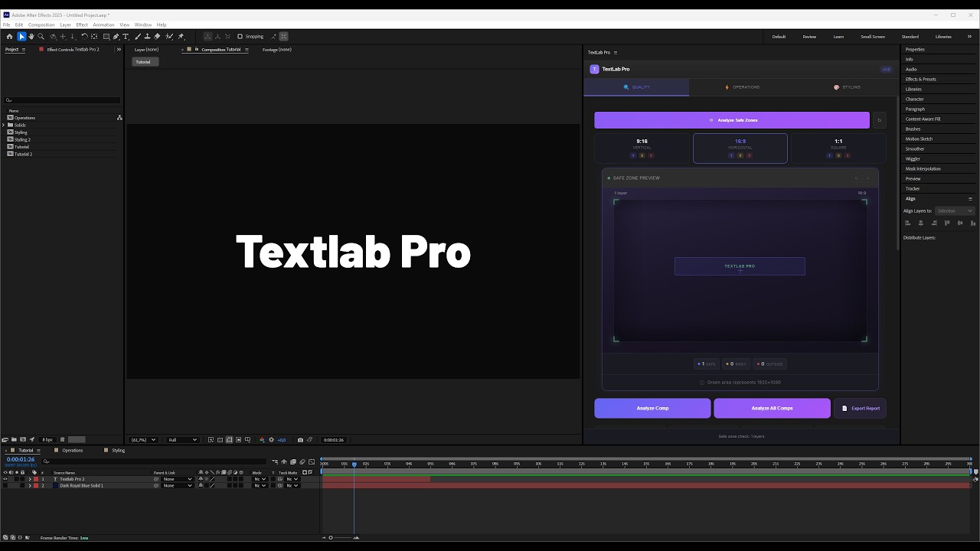
Task: Select the 1:1 Square format card
Action: [x=838, y=148]
